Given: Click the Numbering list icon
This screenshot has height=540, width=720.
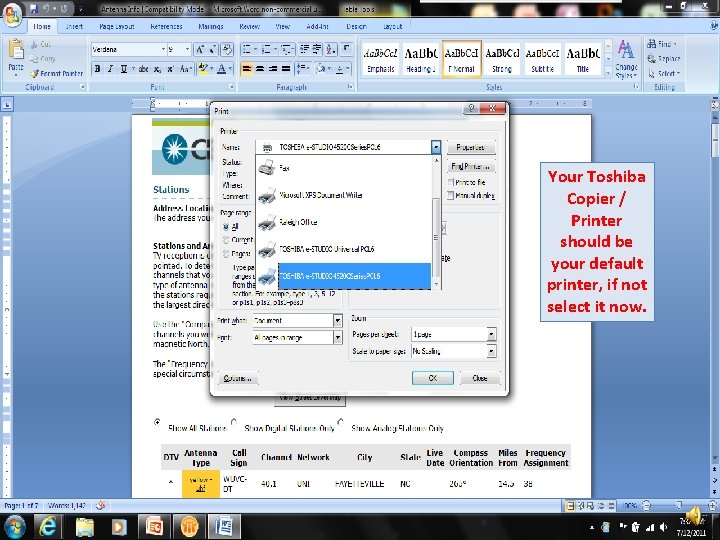Looking at the screenshot, I should [x=266, y=49].
